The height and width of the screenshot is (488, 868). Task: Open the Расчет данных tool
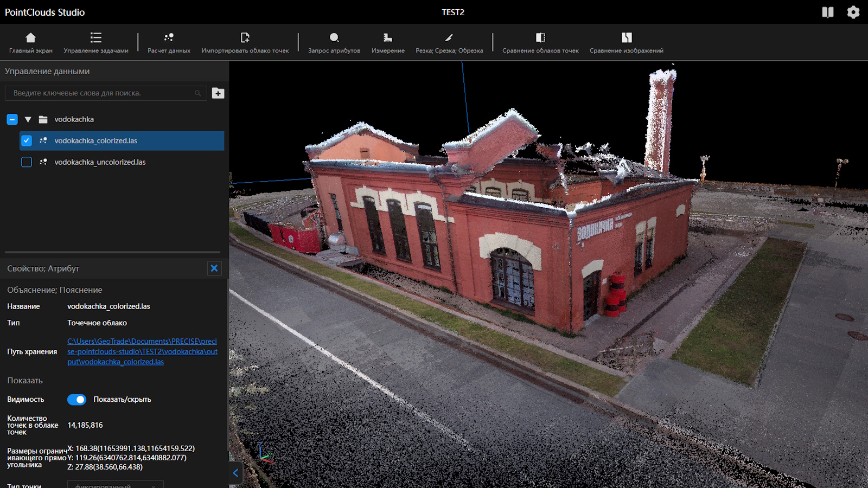coord(168,42)
